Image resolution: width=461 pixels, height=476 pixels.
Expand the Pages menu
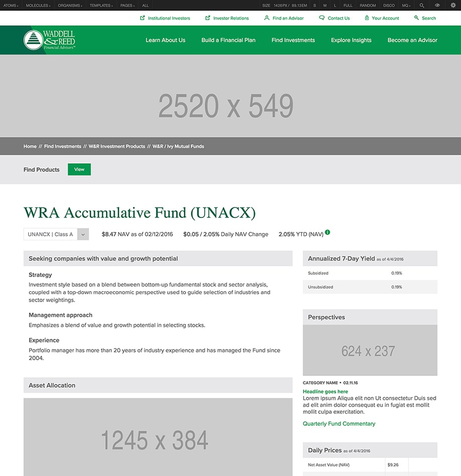coord(127,6)
